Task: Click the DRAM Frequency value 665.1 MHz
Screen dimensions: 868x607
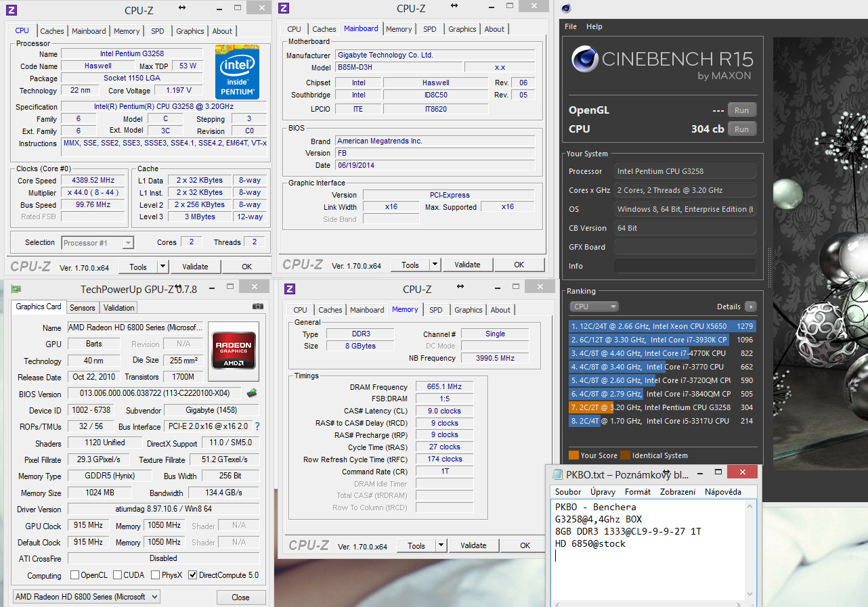Action: 444,387
